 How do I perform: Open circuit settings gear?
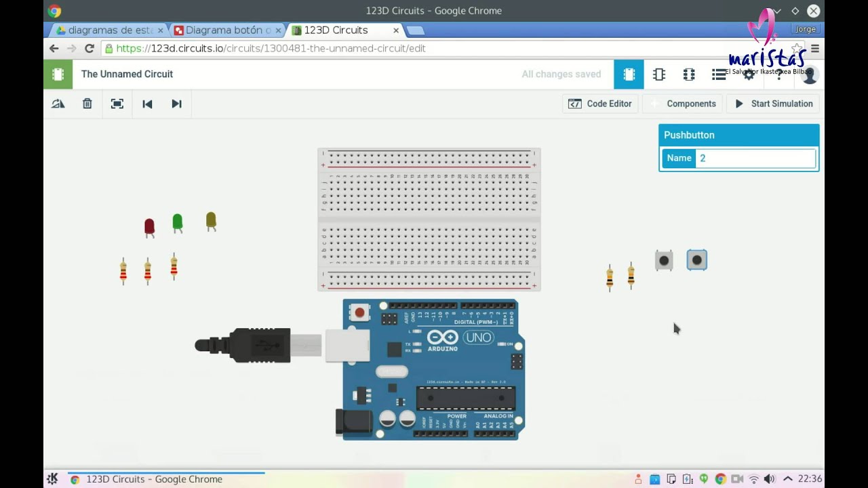(749, 75)
